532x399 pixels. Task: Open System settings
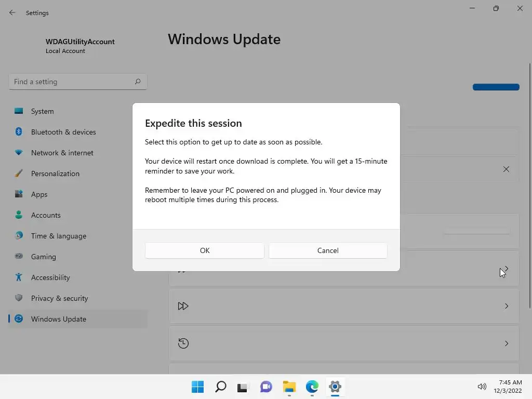click(78, 111)
